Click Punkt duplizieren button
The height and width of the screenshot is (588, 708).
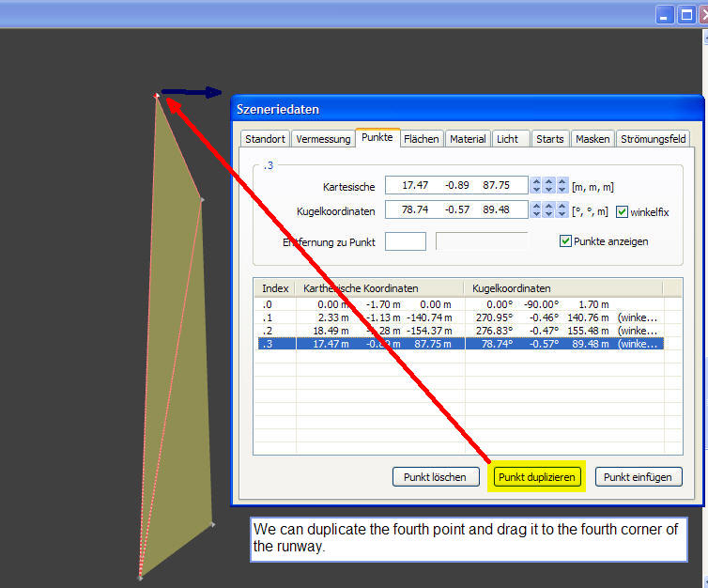[x=537, y=477]
